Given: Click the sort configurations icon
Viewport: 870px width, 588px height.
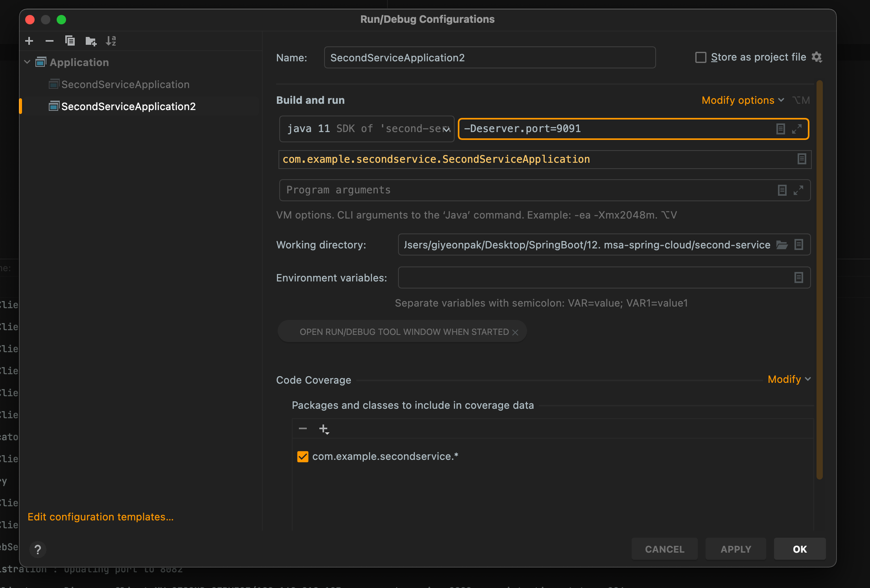Looking at the screenshot, I should 113,41.
